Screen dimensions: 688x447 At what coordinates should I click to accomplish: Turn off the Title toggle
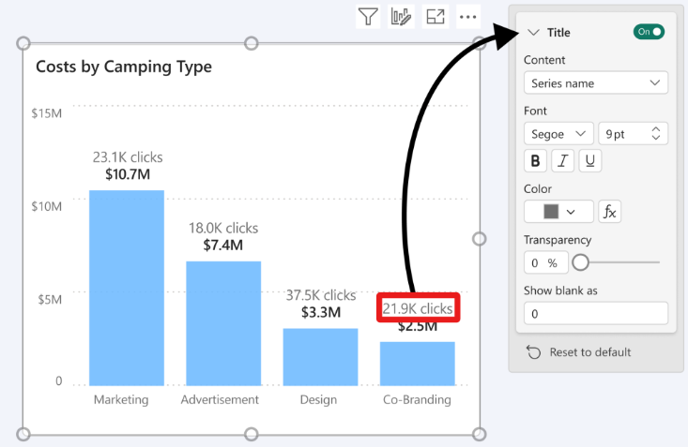coord(649,32)
